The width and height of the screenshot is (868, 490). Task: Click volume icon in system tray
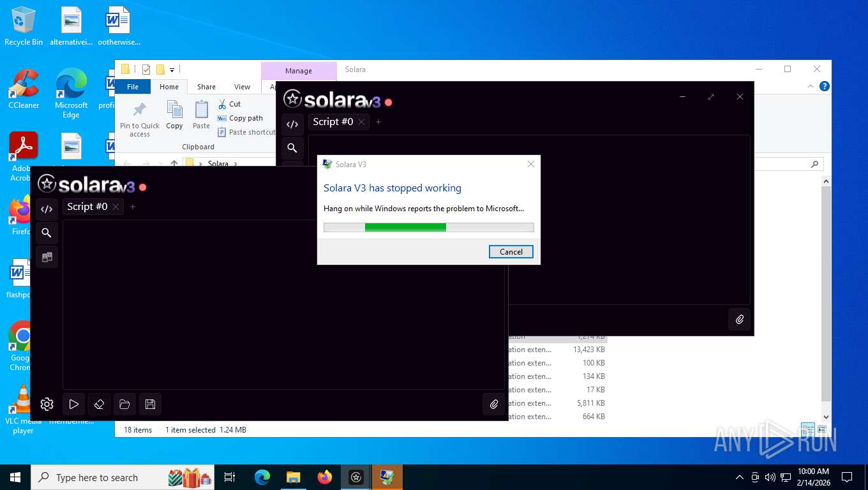click(x=770, y=477)
